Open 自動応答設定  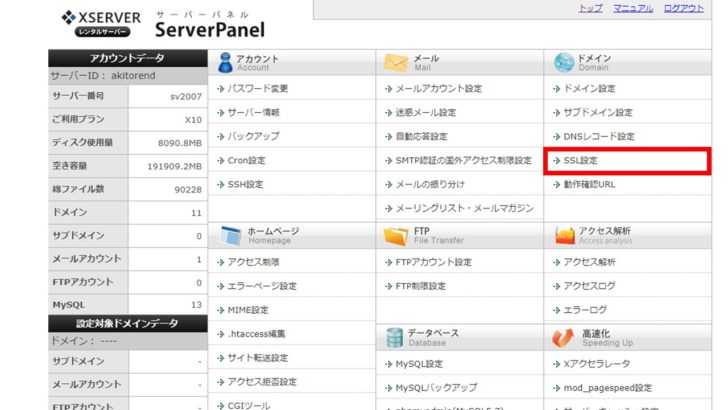click(422, 137)
